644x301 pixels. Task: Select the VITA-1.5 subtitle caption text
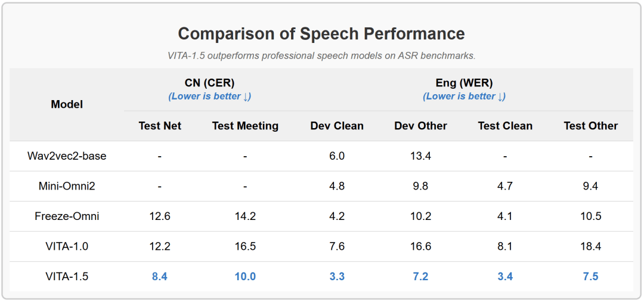(321, 56)
